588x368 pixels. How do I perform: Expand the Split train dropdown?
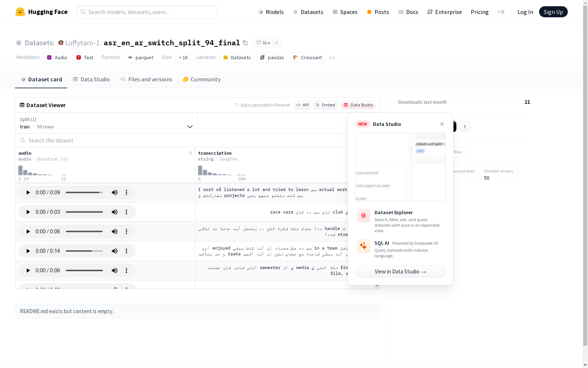[x=106, y=123]
